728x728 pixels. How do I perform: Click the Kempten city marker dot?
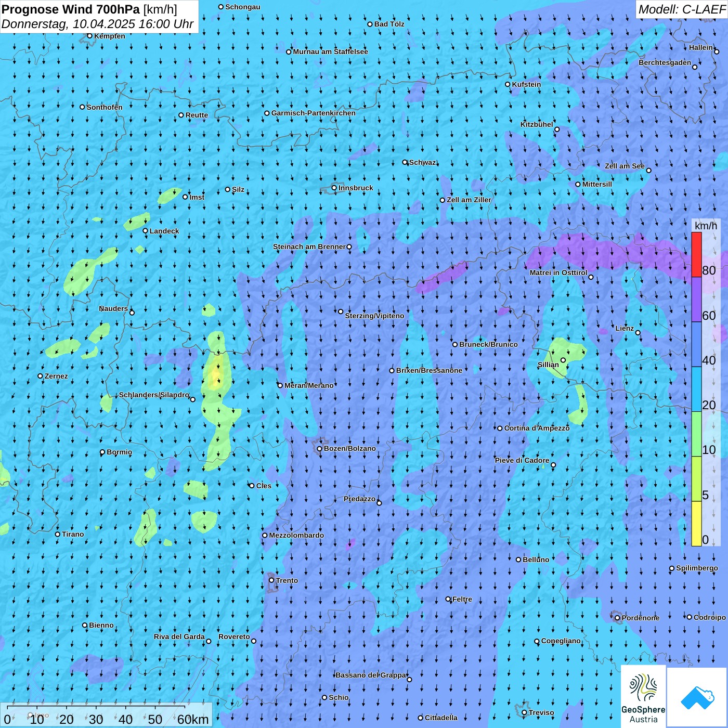click(x=89, y=36)
